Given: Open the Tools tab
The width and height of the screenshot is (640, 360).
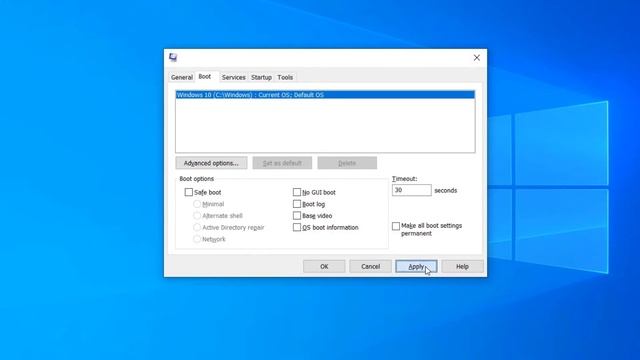Looking at the screenshot, I should (x=285, y=77).
